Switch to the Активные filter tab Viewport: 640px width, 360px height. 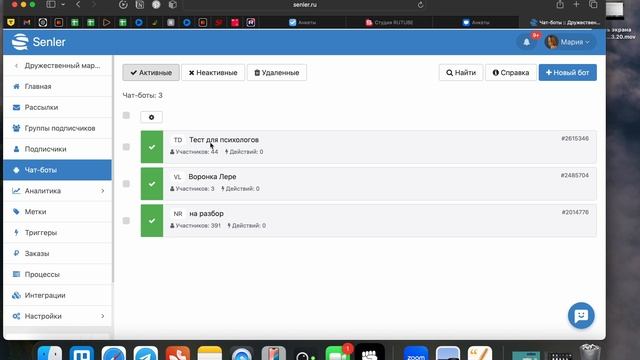click(x=151, y=73)
